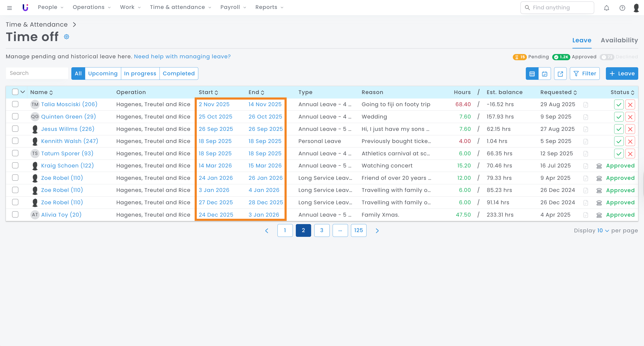The width and height of the screenshot is (644, 346).
Task: Switch to the Availability tab
Action: [x=619, y=40]
